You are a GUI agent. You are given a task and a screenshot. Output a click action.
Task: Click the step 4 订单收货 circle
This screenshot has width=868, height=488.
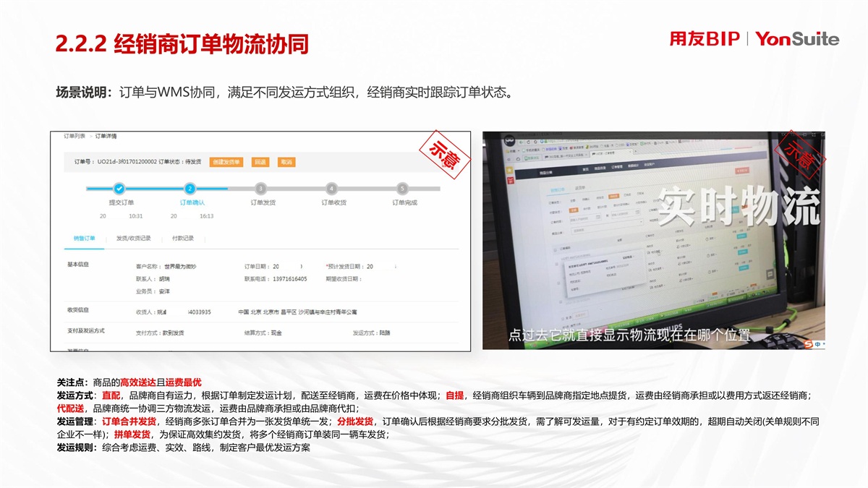(x=331, y=189)
